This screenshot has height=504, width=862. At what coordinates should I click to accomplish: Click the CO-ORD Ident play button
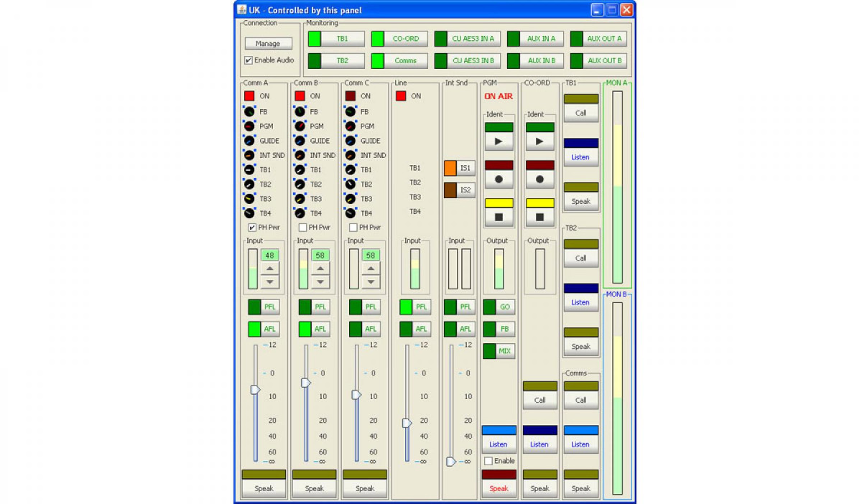tap(539, 141)
